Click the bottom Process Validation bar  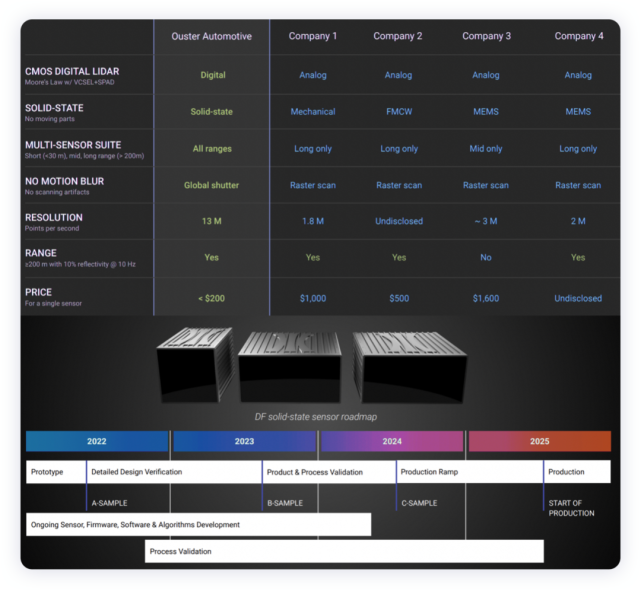click(x=344, y=551)
